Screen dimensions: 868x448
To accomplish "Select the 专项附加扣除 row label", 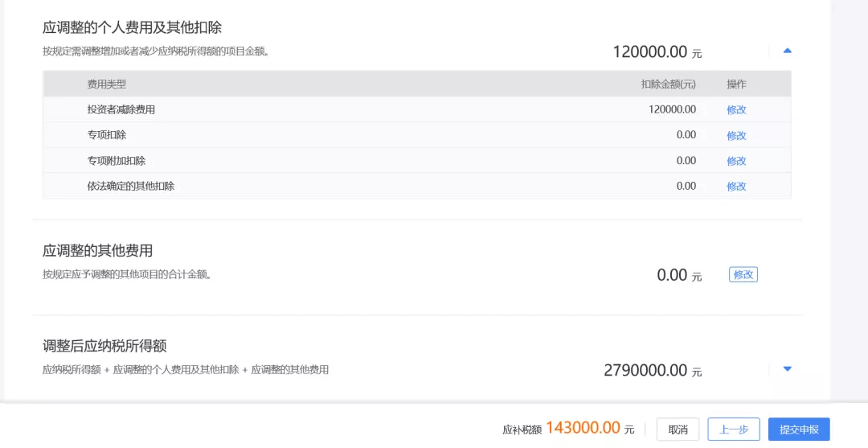I will click(x=117, y=161).
